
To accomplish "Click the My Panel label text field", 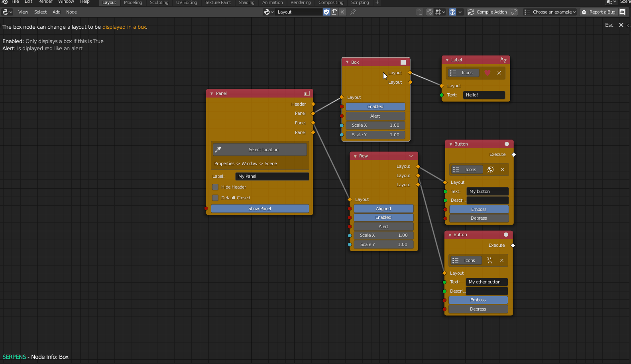I will [272, 176].
